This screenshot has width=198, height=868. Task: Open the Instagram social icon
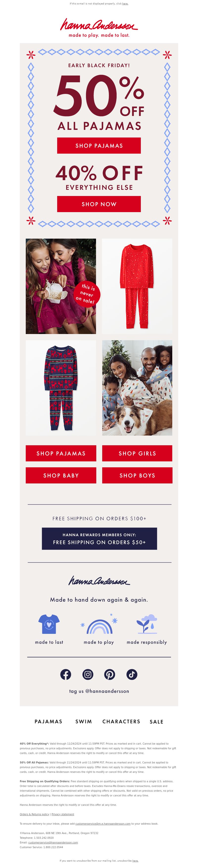(x=88, y=674)
